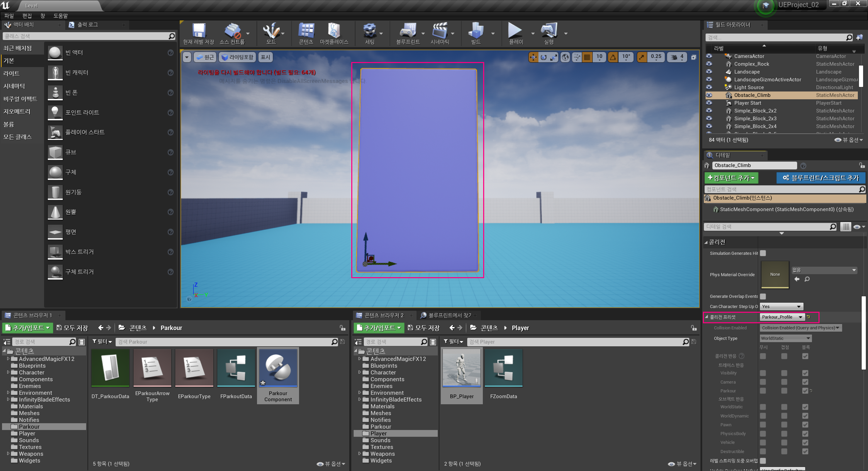Image resolution: width=868 pixels, height=471 pixels.
Task: Toggle visibility eye for Landscape actor
Action: click(x=709, y=72)
